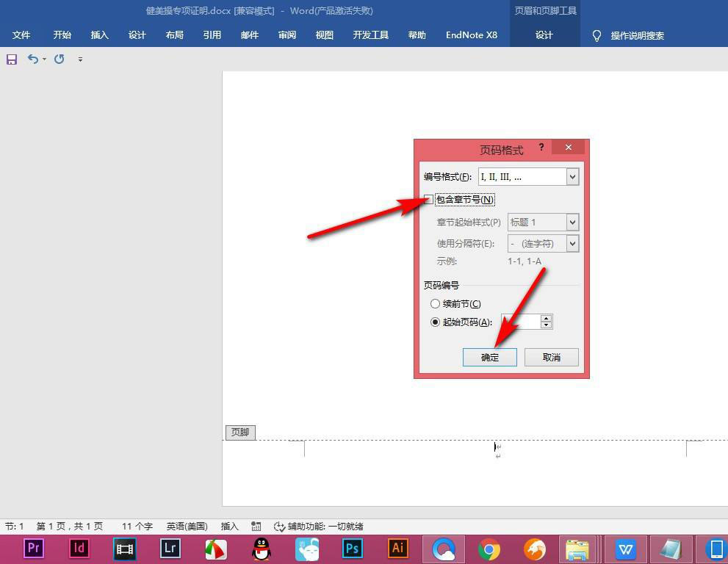
Task: Select the 起始页码 radio button
Action: pos(435,321)
